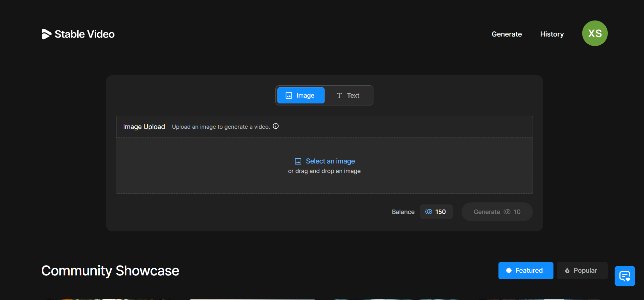Click the Generate 10 credits button
Screen dimensions: 644x300
[497, 212]
